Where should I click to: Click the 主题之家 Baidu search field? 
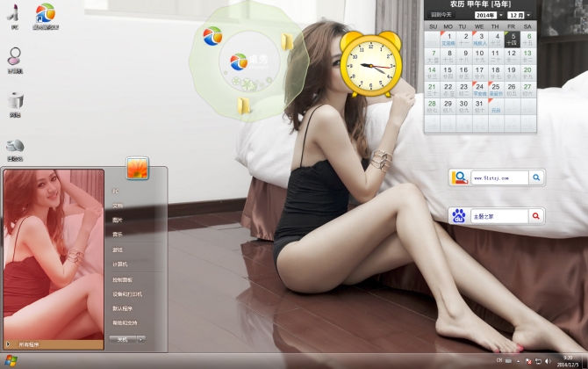point(499,216)
